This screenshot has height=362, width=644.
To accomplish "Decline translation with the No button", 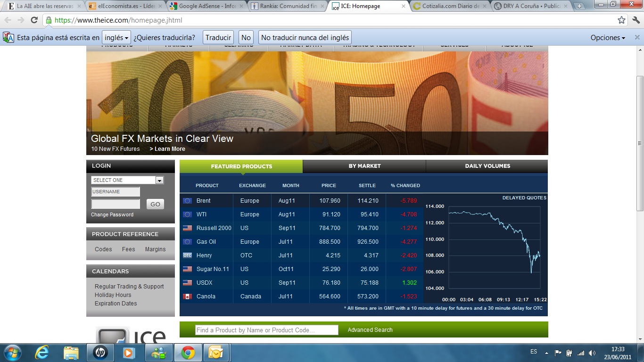I will click(x=246, y=38).
